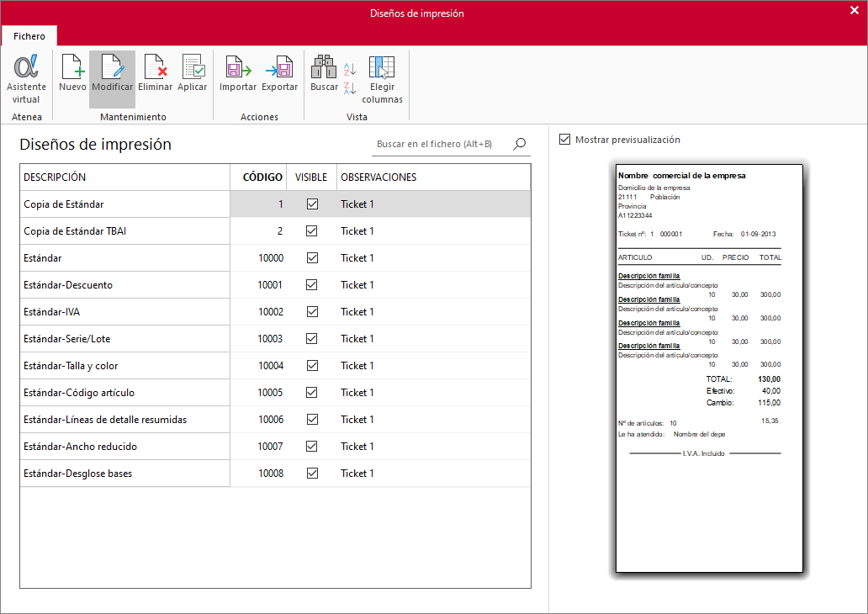This screenshot has width=868, height=614.
Task: Uncheck Visible for Copia de Estándar
Action: pos(312,204)
